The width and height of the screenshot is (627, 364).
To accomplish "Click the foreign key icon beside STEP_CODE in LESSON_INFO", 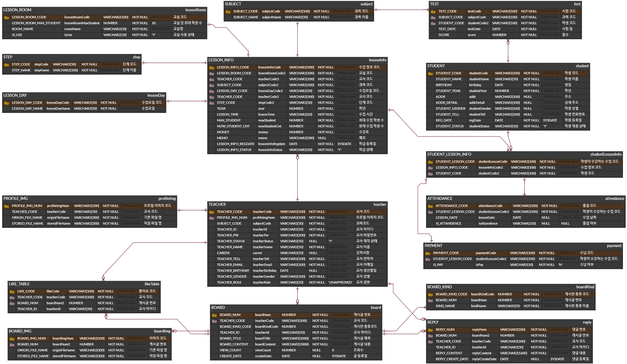I will click(x=211, y=103).
